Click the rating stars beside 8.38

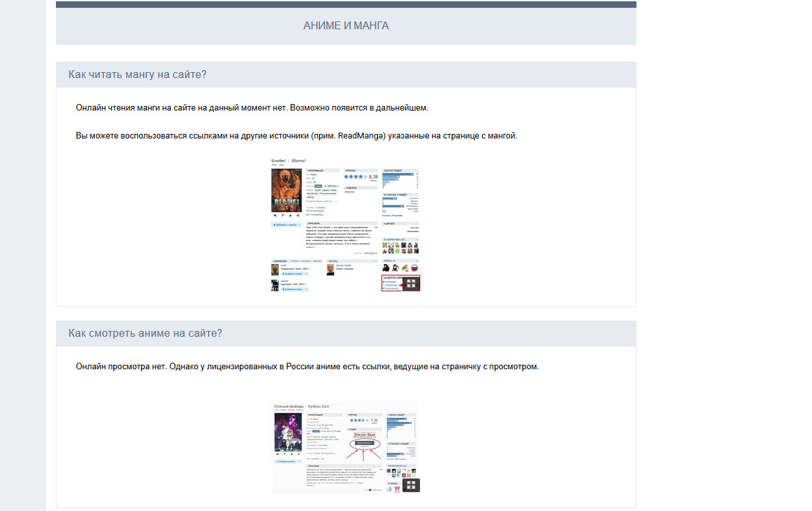pos(354,176)
